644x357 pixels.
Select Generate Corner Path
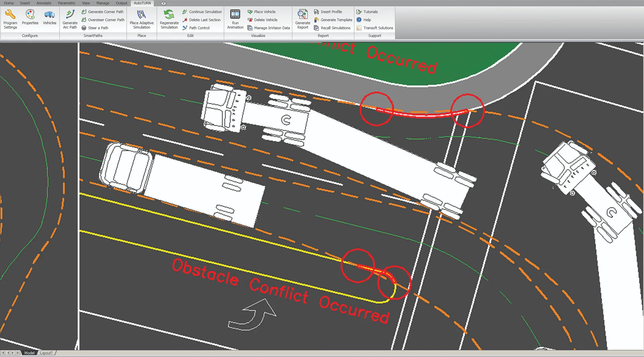pos(103,12)
